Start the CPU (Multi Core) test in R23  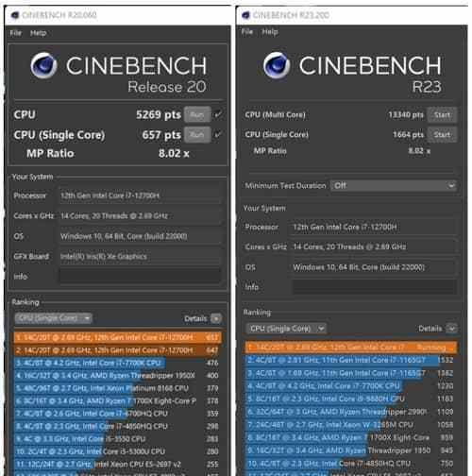[x=442, y=115]
